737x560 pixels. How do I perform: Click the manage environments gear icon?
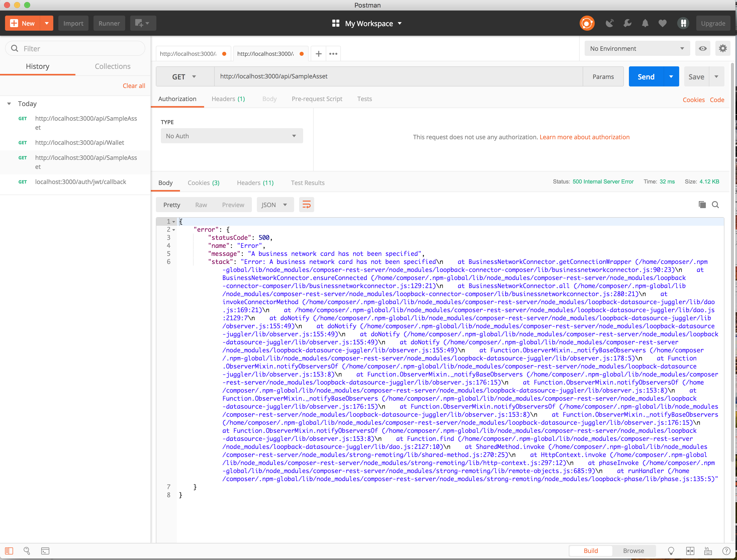point(723,49)
